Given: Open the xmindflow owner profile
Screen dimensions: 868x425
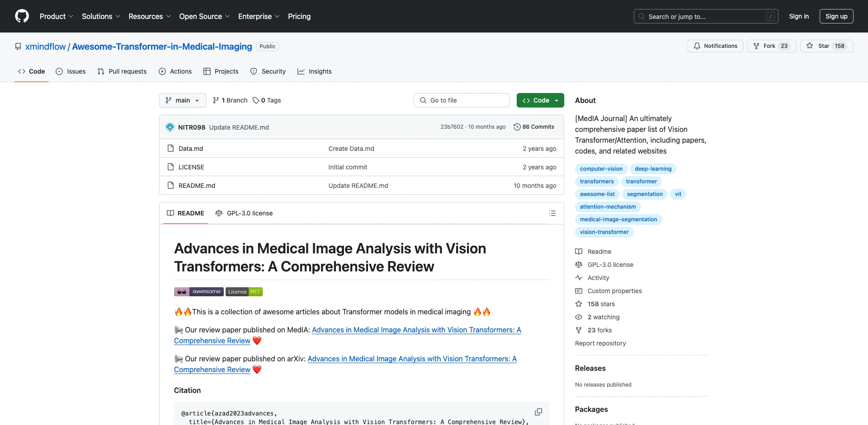Looking at the screenshot, I should (46, 47).
